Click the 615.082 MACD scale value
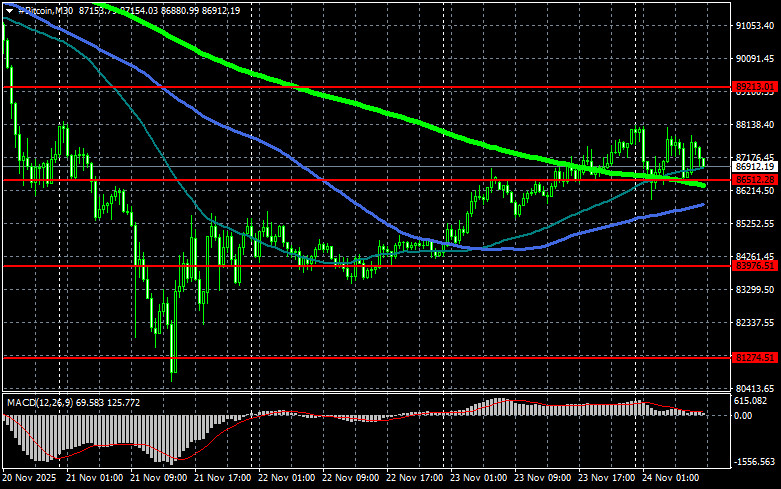Image resolution: width=781 pixels, height=489 pixels. [750, 400]
